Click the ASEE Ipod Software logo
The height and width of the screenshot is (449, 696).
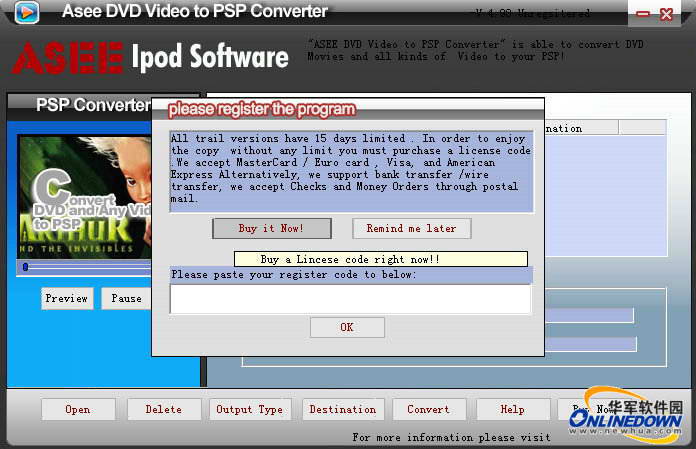point(150,58)
